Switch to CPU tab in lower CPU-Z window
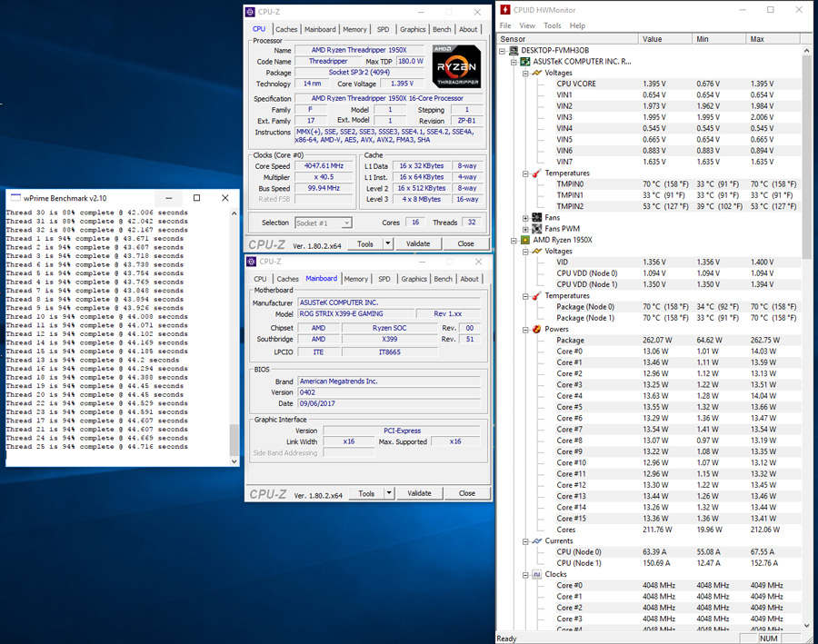This screenshot has width=818, height=644. coord(260,279)
